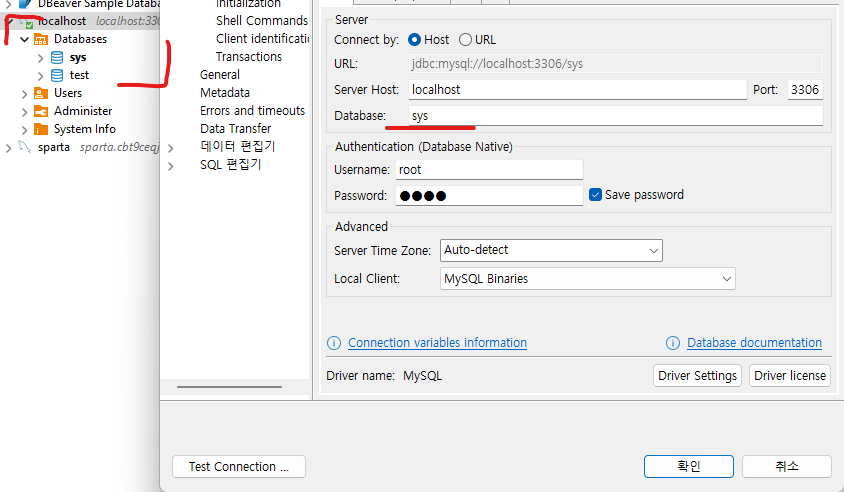Image resolution: width=844 pixels, height=492 pixels.
Task: Click the Databases folder icon
Action: pyautogui.click(x=41, y=39)
